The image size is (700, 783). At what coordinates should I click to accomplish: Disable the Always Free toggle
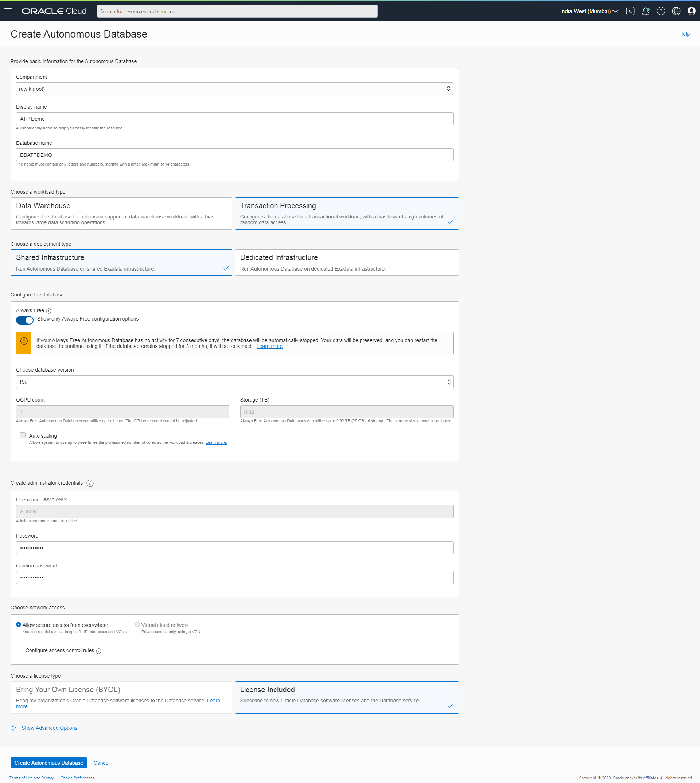[x=25, y=320]
